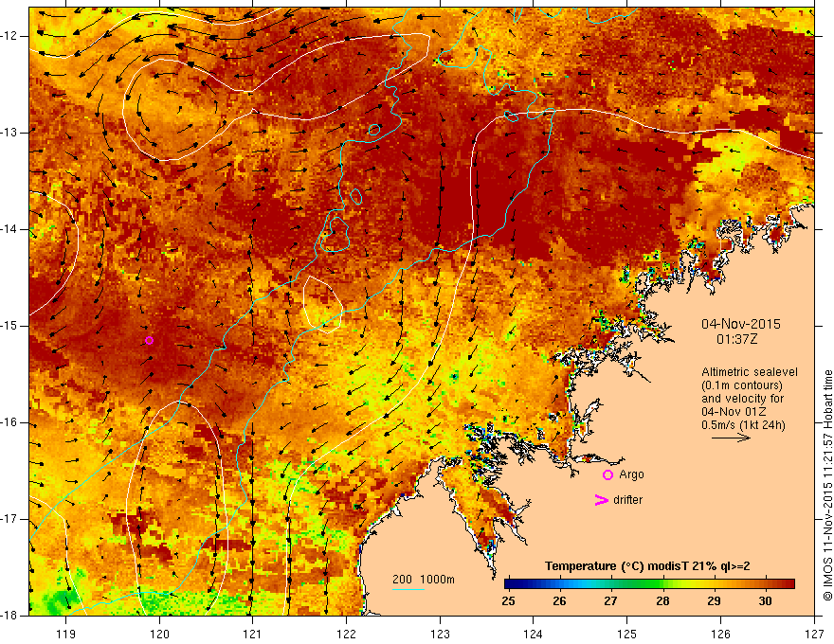Click the color bar tick label "28"
834x644 pixels.
(662, 601)
